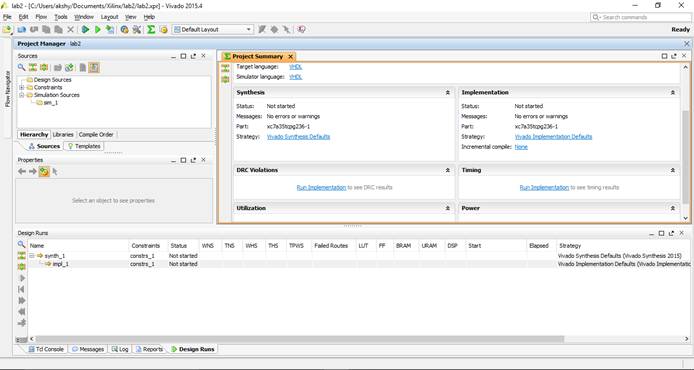The image size is (694, 370).
Task: Toggle the highlighted button in Sources toolbar
Action: (x=93, y=67)
